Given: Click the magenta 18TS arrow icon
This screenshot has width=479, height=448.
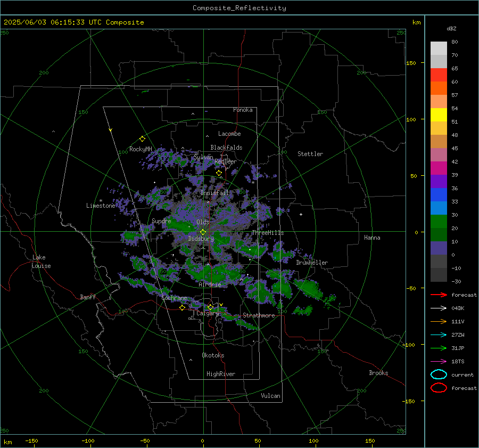Looking at the screenshot, I should coord(439,362).
